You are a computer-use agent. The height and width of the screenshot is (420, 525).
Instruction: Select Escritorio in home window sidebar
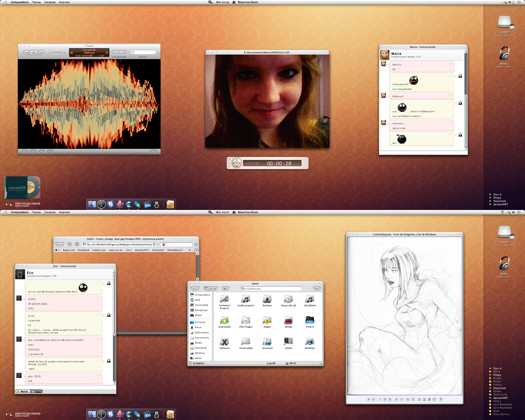198,322
